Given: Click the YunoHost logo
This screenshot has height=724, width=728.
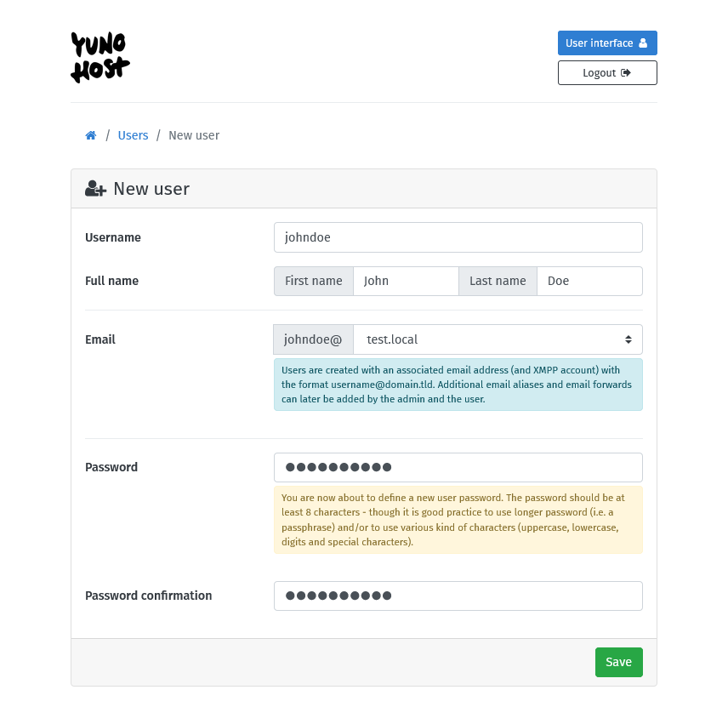Looking at the screenshot, I should [100, 56].
